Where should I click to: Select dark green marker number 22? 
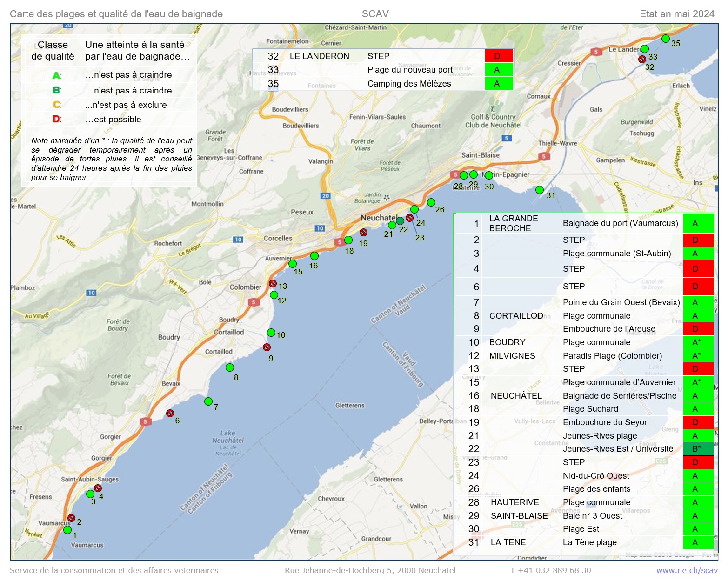(400, 220)
